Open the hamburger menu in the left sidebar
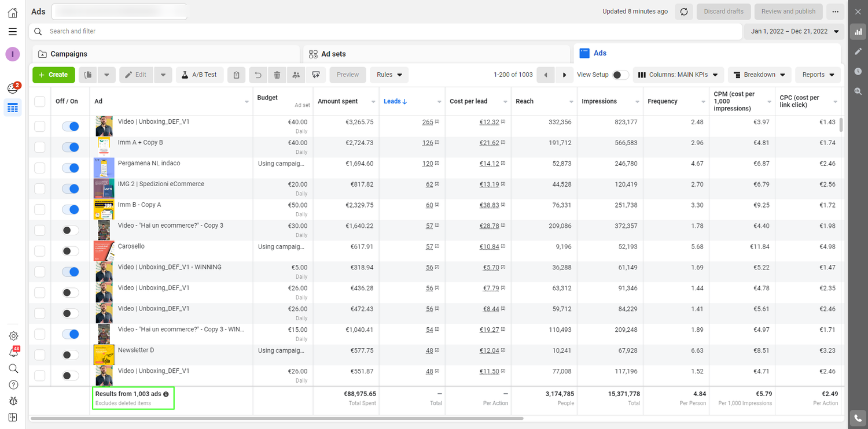This screenshot has width=868, height=429. (x=13, y=32)
